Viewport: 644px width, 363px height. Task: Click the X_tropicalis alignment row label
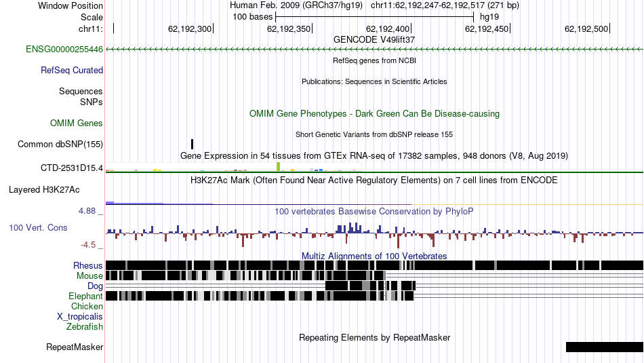pyautogui.click(x=80, y=317)
